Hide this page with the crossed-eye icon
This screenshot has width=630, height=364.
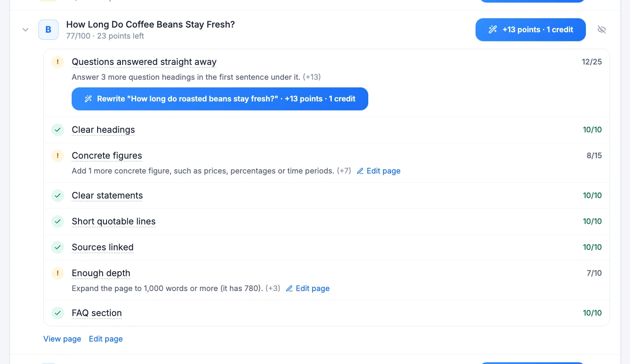(602, 30)
